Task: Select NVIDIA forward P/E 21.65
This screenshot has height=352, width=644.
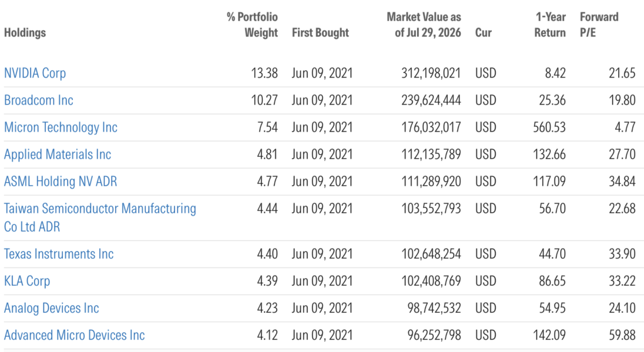Action: [x=622, y=73]
